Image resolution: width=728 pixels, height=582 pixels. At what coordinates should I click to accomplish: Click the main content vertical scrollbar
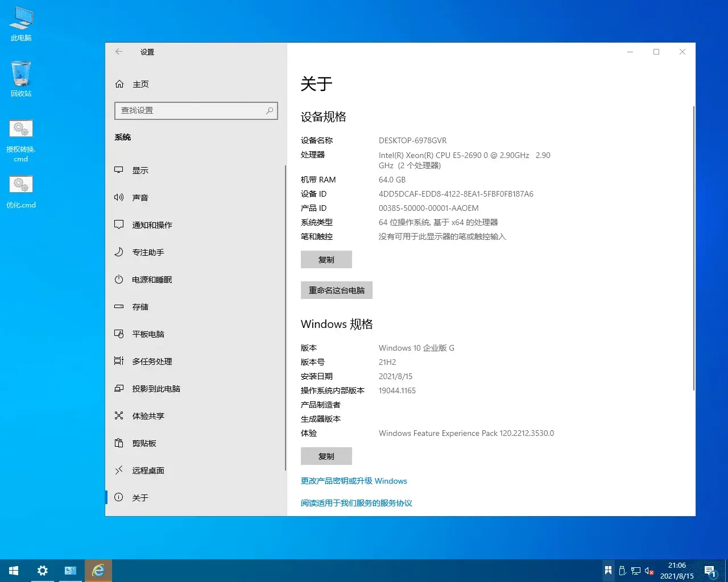click(694, 248)
